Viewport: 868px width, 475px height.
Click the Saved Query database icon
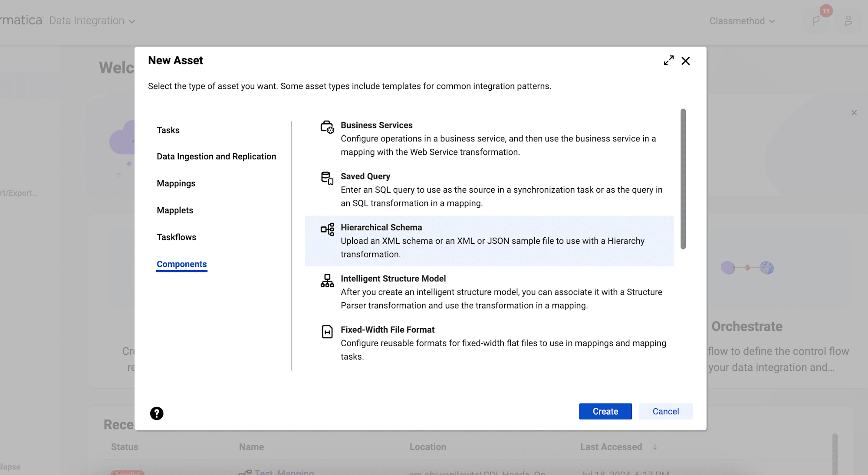point(327,178)
